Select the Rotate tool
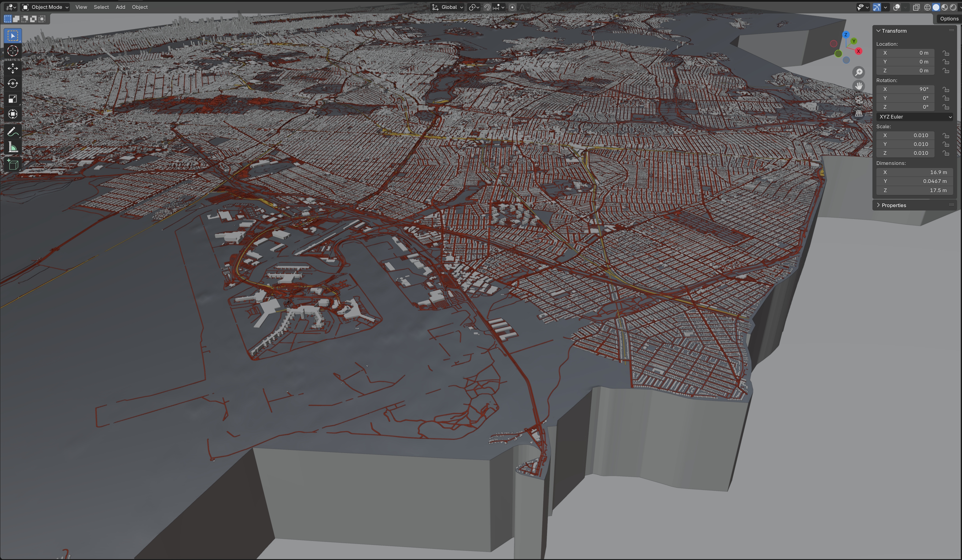962x560 pixels. click(13, 83)
